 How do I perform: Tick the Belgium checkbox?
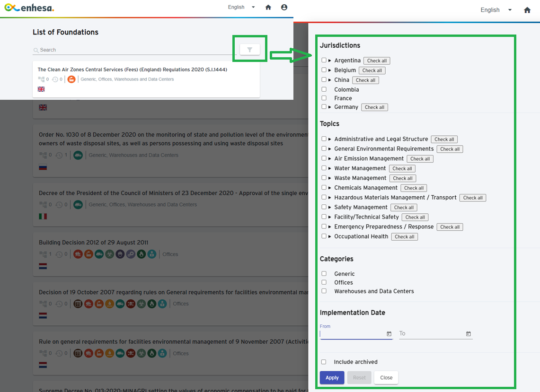324,70
